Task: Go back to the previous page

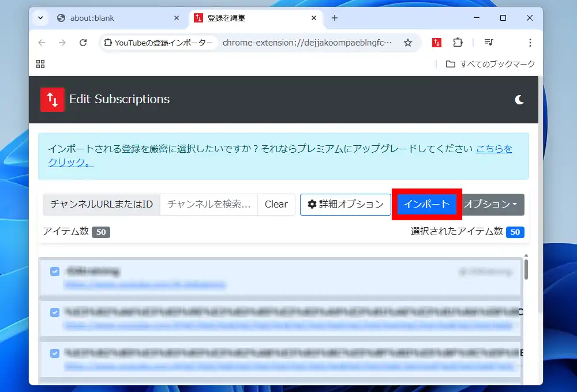Action: click(42, 43)
